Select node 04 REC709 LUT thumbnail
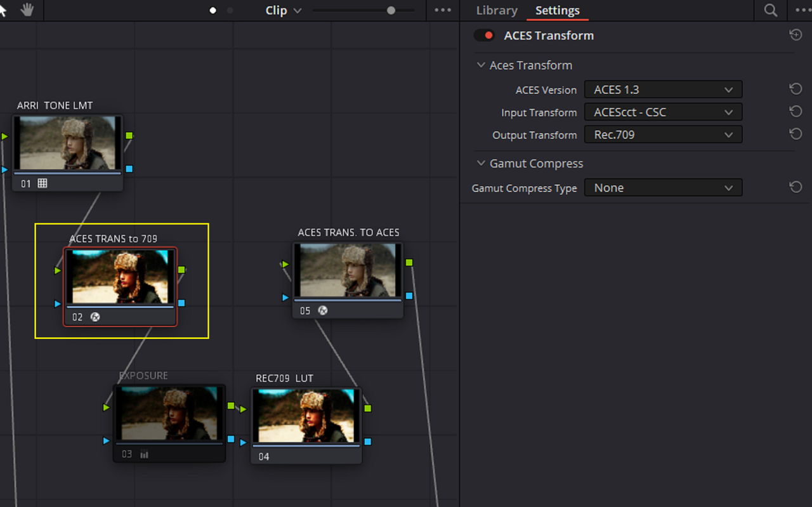This screenshot has width=812, height=507. click(306, 416)
